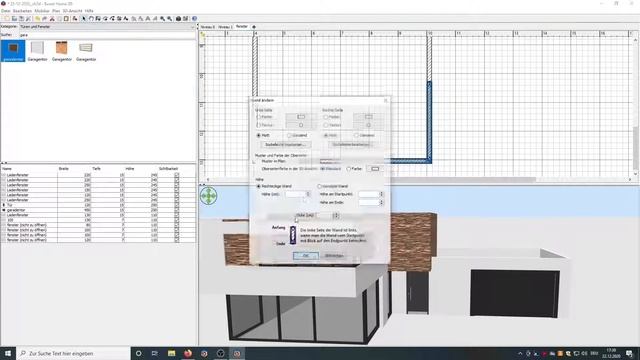This screenshot has height=360, width=640.
Task: Select Farbe radio under Rechte Seite
Action: pyautogui.click(x=326, y=117)
